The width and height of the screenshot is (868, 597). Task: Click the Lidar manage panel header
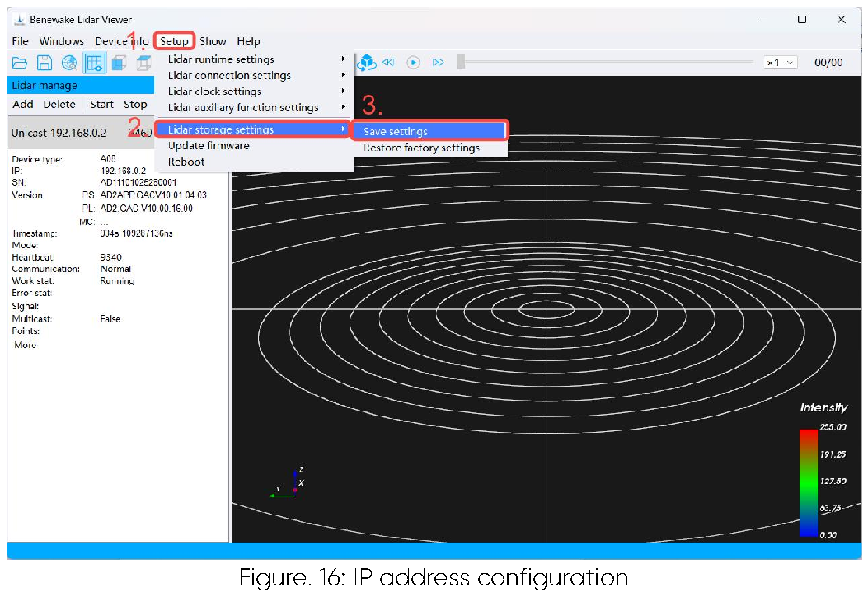click(x=80, y=85)
